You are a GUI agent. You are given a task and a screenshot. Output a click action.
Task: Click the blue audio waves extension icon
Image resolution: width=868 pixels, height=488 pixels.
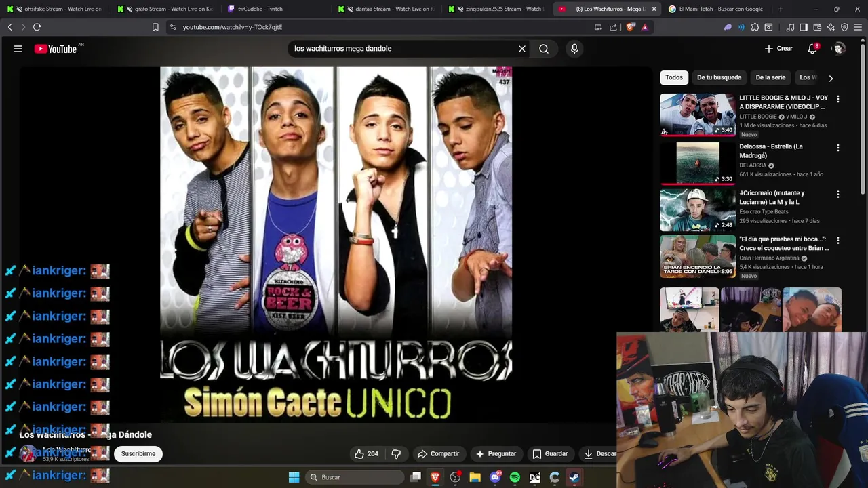pyautogui.click(x=741, y=27)
